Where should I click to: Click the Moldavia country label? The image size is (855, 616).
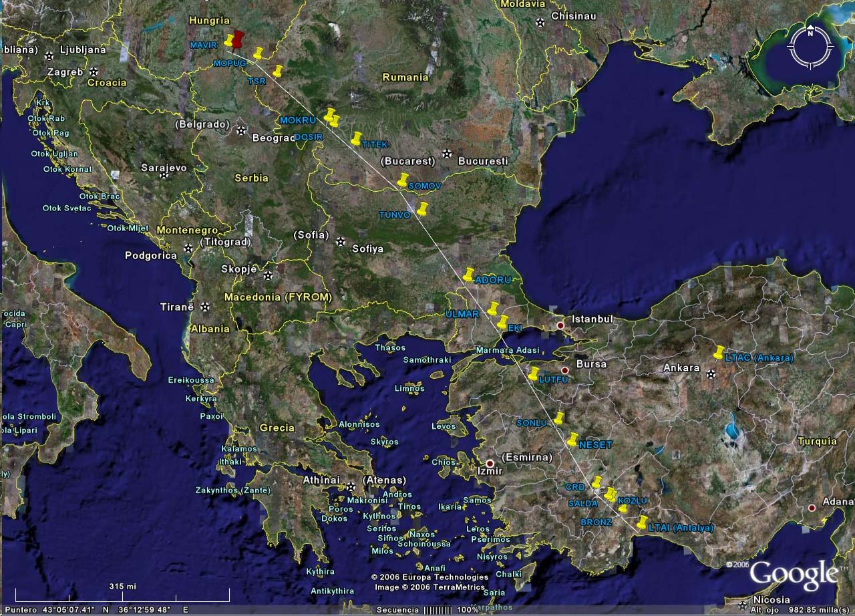(x=523, y=3)
